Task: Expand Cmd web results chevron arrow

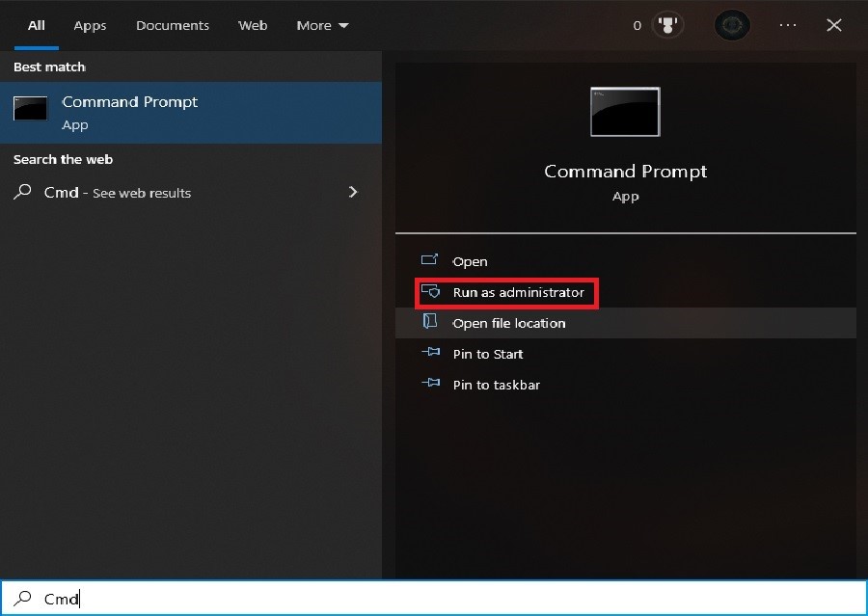Action: pyautogui.click(x=353, y=192)
